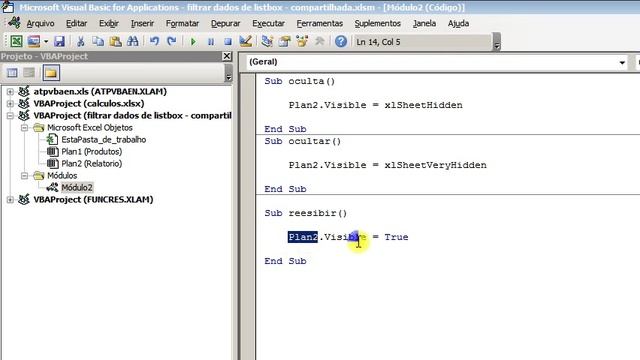The image size is (640, 360).
Task: Open the Formatar menu
Action: (182, 23)
